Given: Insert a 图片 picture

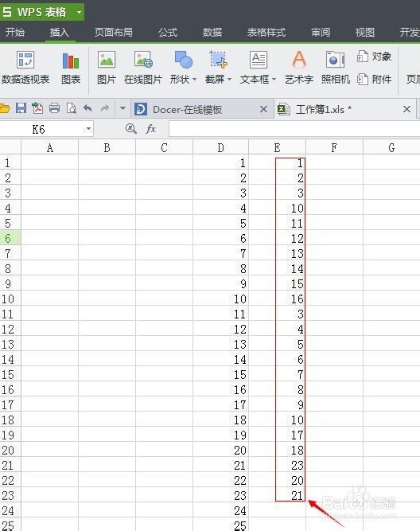Looking at the screenshot, I should click(107, 68).
